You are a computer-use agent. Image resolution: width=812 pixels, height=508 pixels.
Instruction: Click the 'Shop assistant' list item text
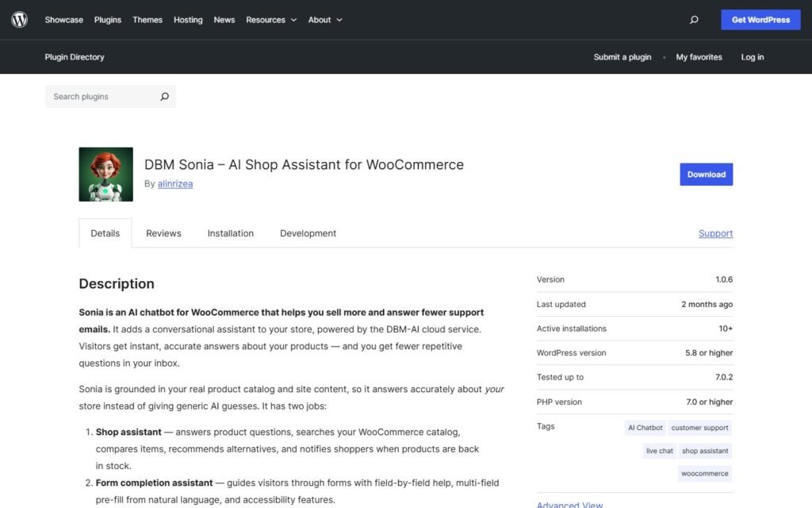click(x=128, y=432)
